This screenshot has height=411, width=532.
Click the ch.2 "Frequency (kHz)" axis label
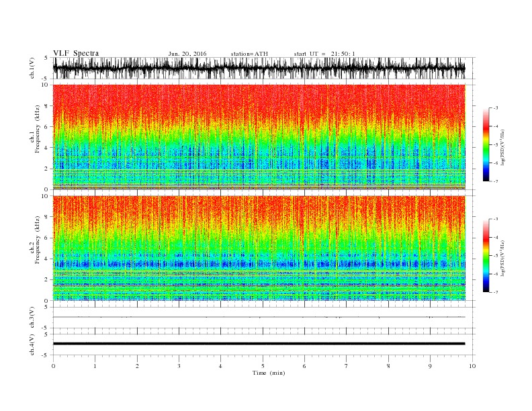click(38, 239)
